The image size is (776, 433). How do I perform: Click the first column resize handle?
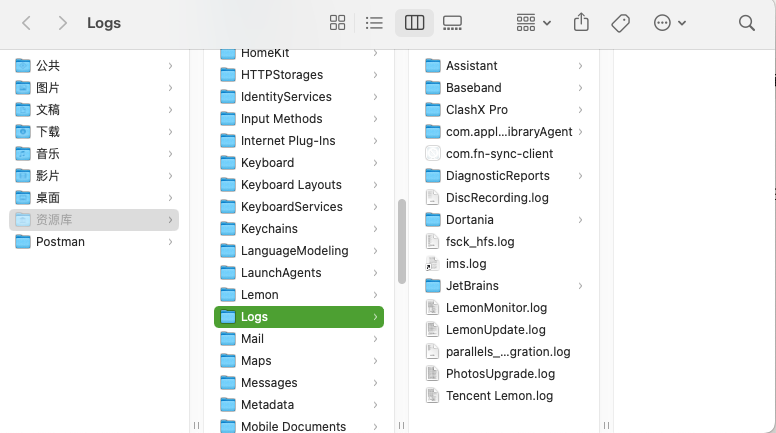pos(196,426)
